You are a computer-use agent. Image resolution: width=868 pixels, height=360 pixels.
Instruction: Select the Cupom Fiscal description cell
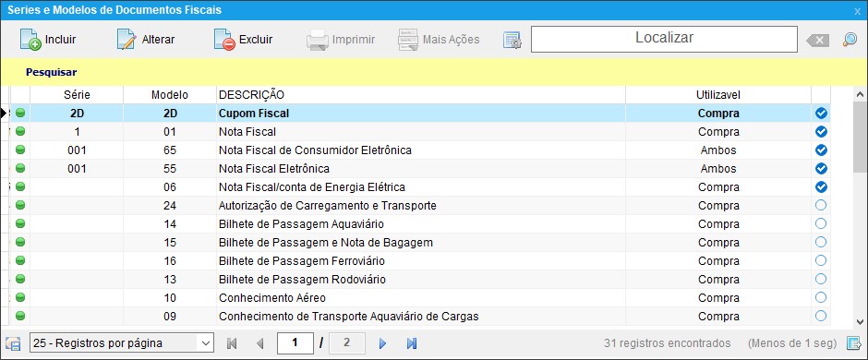coord(421,114)
